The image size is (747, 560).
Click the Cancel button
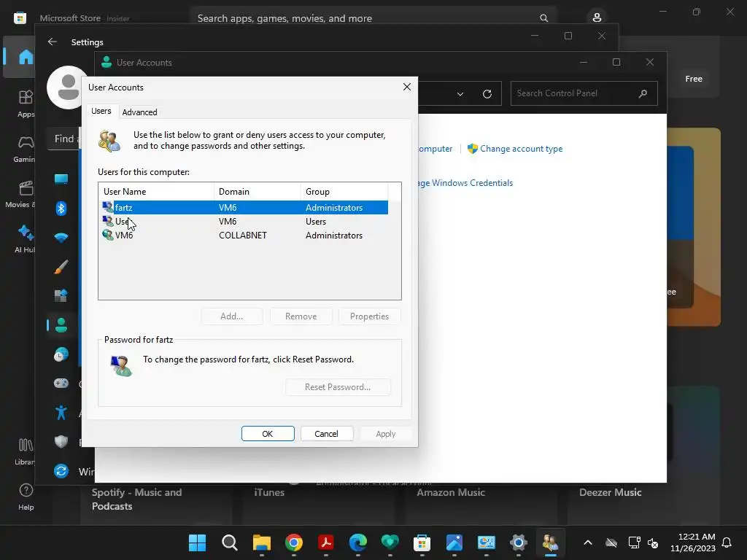(326, 434)
